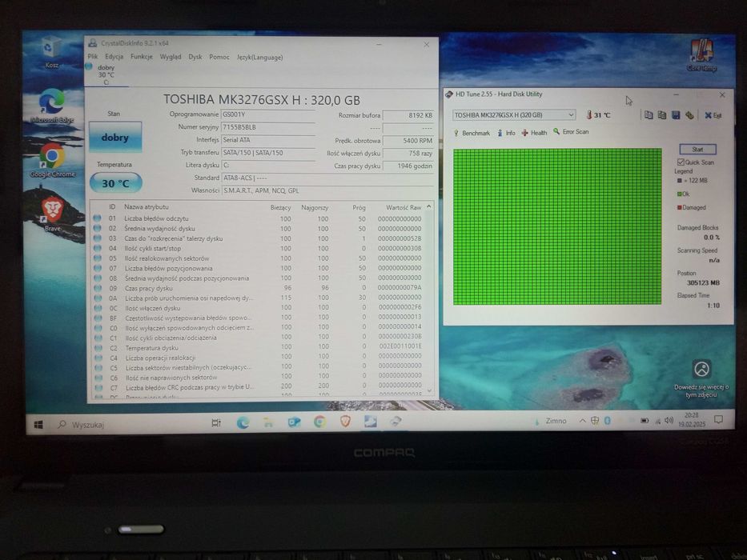This screenshot has height=560, width=747.
Task: Click the Oprogramowanie field GS001Y
Action: pos(268,114)
